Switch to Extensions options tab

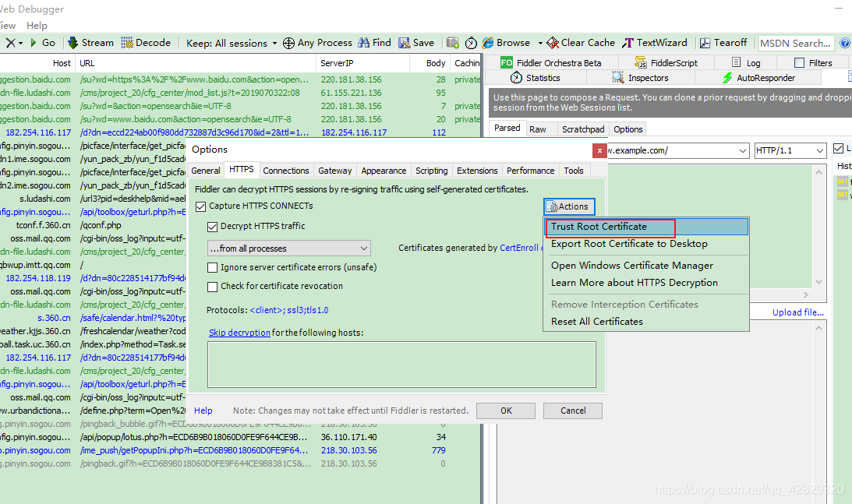tap(477, 171)
